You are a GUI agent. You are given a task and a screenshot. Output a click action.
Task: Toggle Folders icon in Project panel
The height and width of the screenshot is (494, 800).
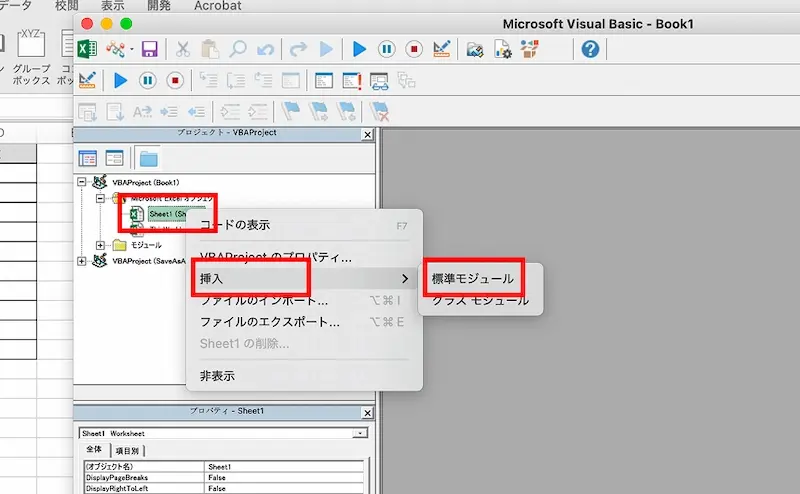click(x=148, y=158)
